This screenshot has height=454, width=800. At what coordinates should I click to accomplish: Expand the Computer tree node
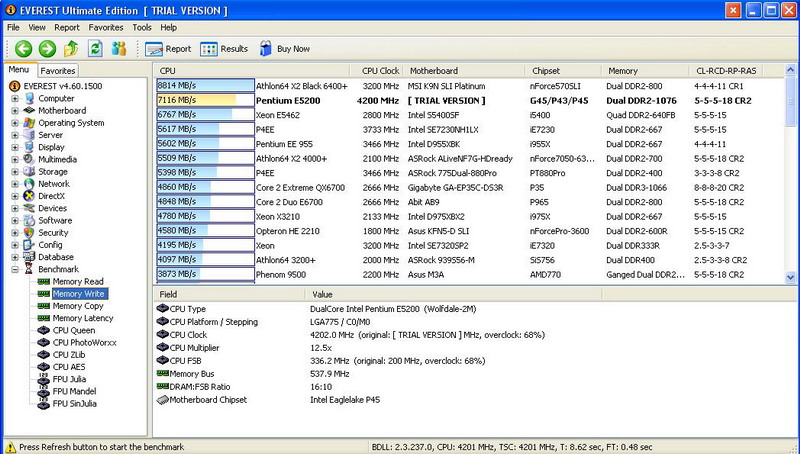[15, 98]
